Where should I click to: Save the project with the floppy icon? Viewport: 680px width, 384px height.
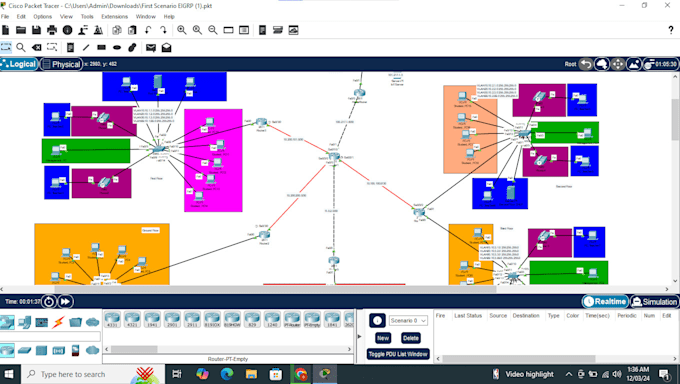click(36, 30)
